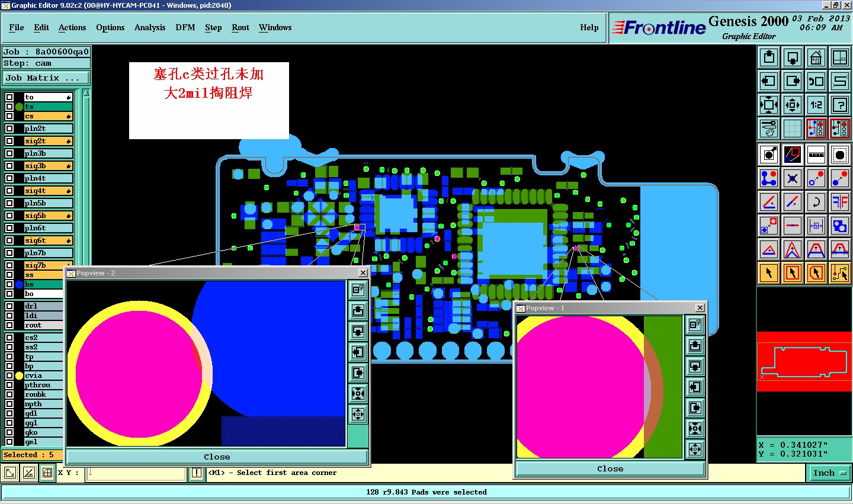Click the question mark help icon
This screenshot has width=853, height=504.
[840, 105]
